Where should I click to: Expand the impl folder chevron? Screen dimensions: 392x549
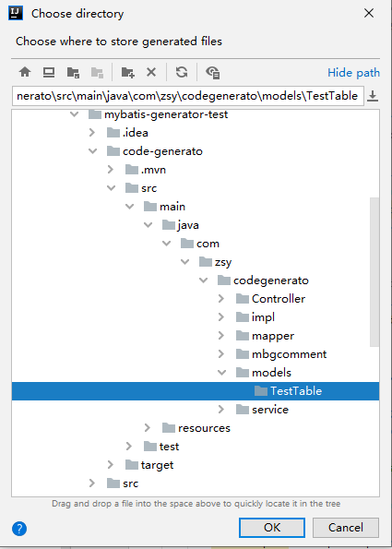(x=221, y=317)
